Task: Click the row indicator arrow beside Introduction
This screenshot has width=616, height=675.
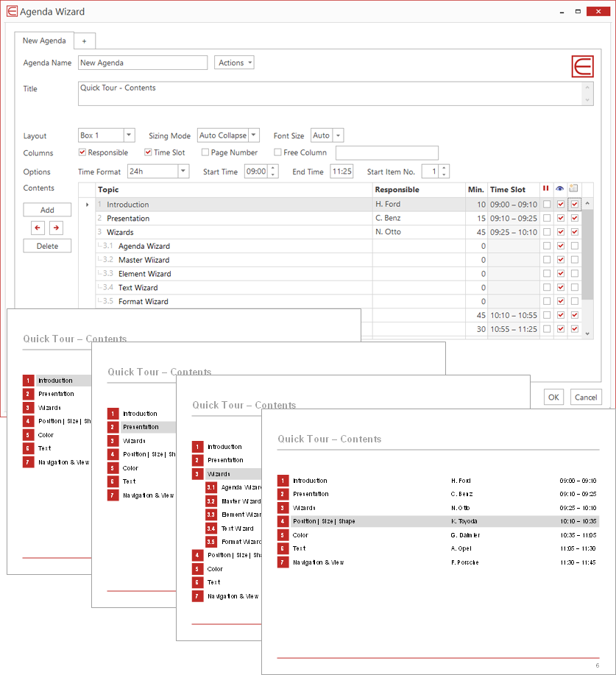Action: [87, 205]
